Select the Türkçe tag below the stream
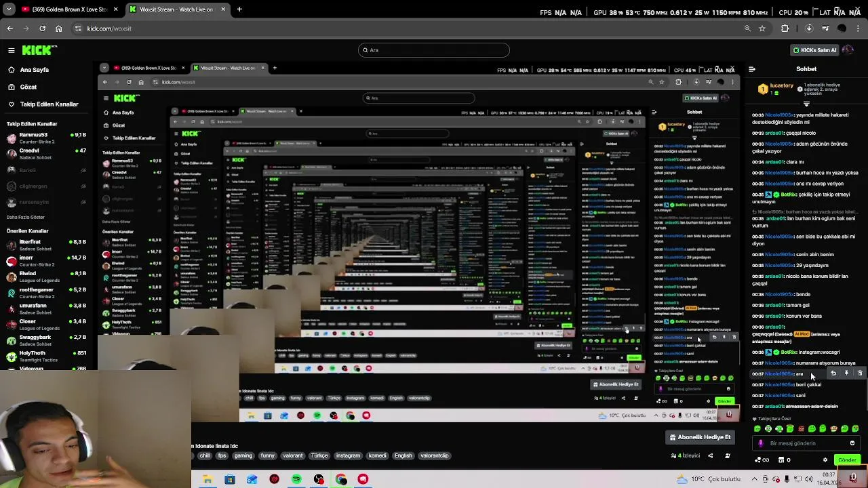This screenshot has height=488, width=868. tap(319, 455)
